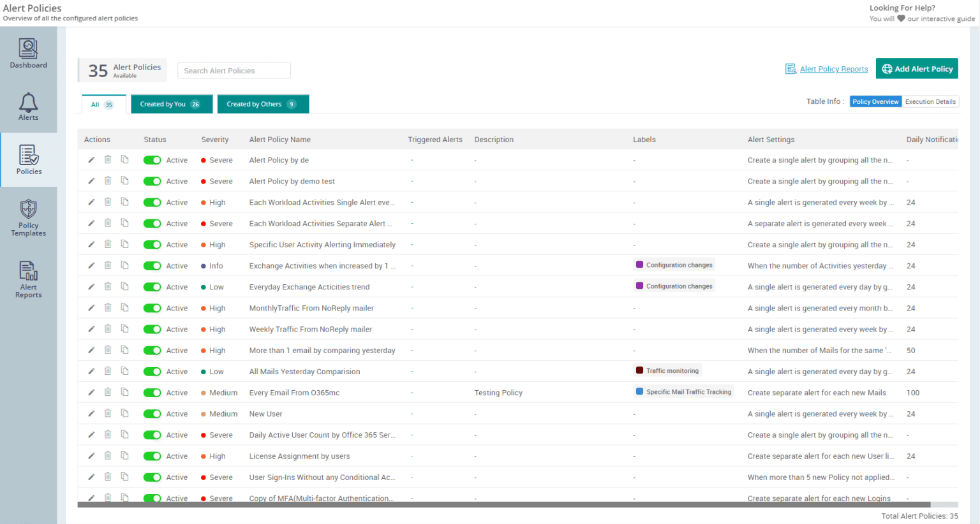Open Alert Reports in the sidebar
The height and width of the screenshot is (524, 980).
tap(28, 279)
